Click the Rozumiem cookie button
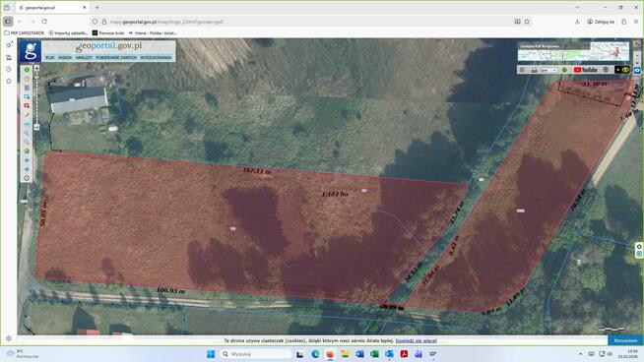This screenshot has width=644, height=362. click(x=625, y=340)
